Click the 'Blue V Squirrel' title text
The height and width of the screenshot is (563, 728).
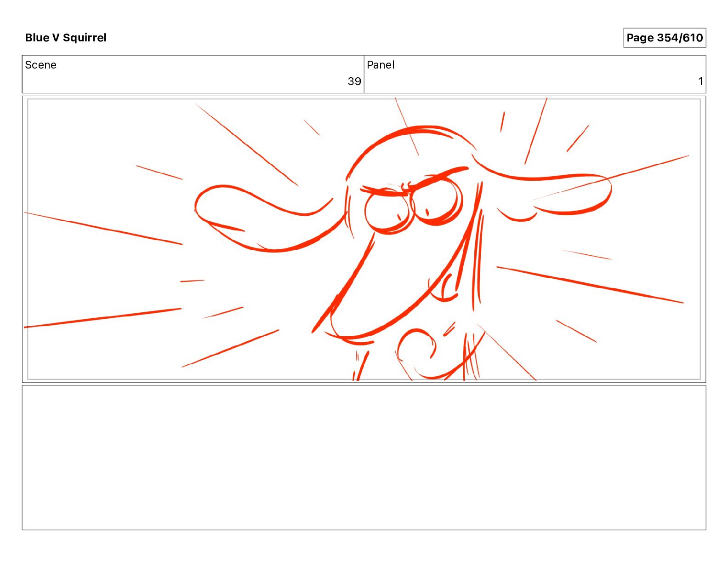tap(66, 38)
